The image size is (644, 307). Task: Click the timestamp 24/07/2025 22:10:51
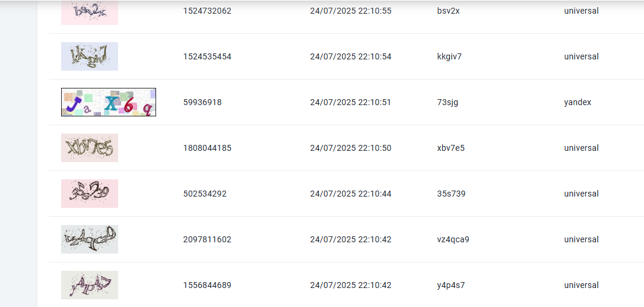click(x=351, y=102)
